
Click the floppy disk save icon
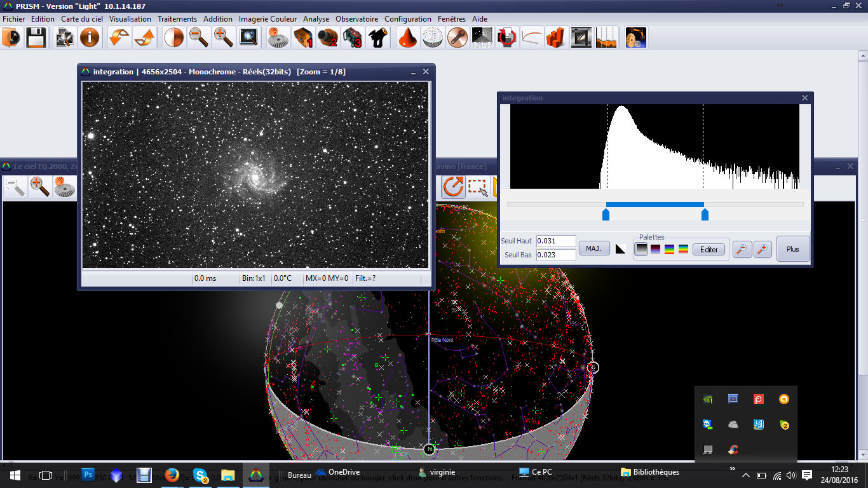point(36,38)
